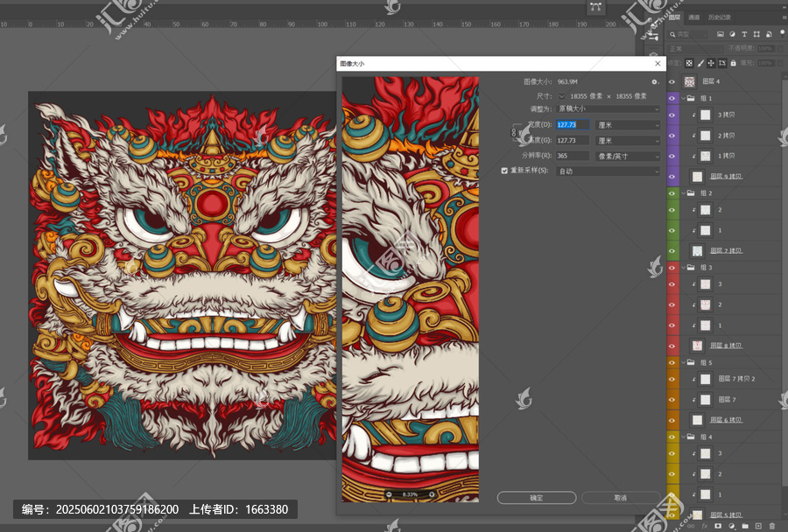Viewport: 788px width, 532px height.
Task: Toggle lock transparent pixels icon
Action: click(689, 63)
